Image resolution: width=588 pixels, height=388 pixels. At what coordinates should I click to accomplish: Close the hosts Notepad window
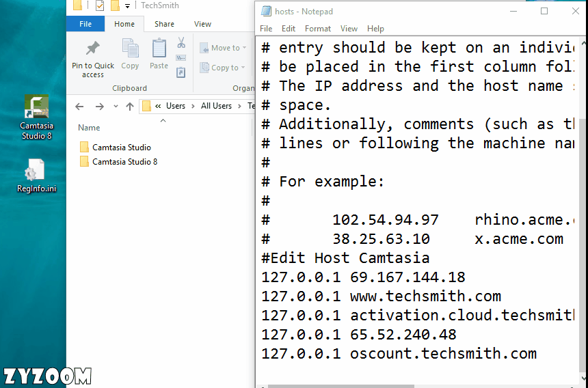575,11
